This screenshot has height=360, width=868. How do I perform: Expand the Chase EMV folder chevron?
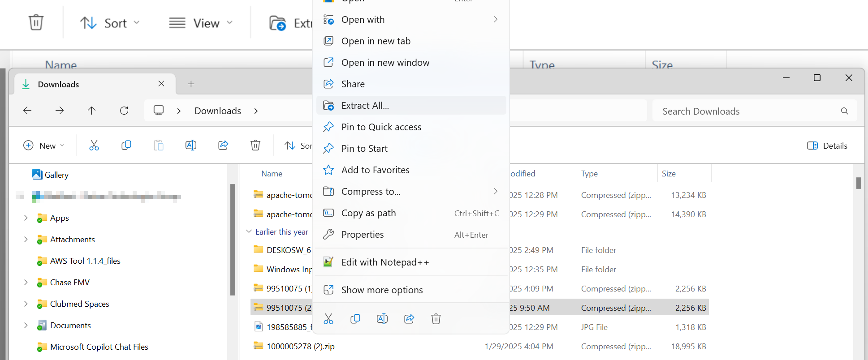coord(26,282)
